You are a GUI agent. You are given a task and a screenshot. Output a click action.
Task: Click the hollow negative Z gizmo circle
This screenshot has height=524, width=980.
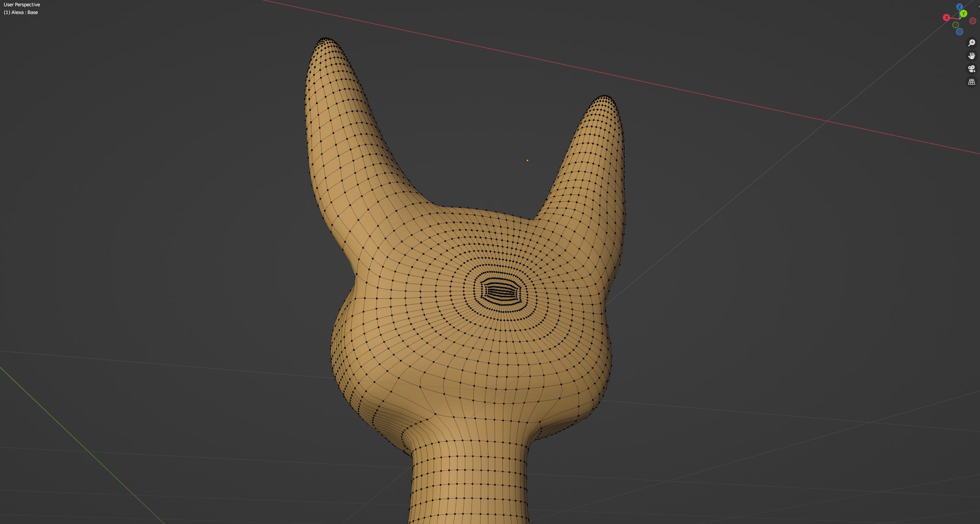pyautogui.click(x=960, y=32)
